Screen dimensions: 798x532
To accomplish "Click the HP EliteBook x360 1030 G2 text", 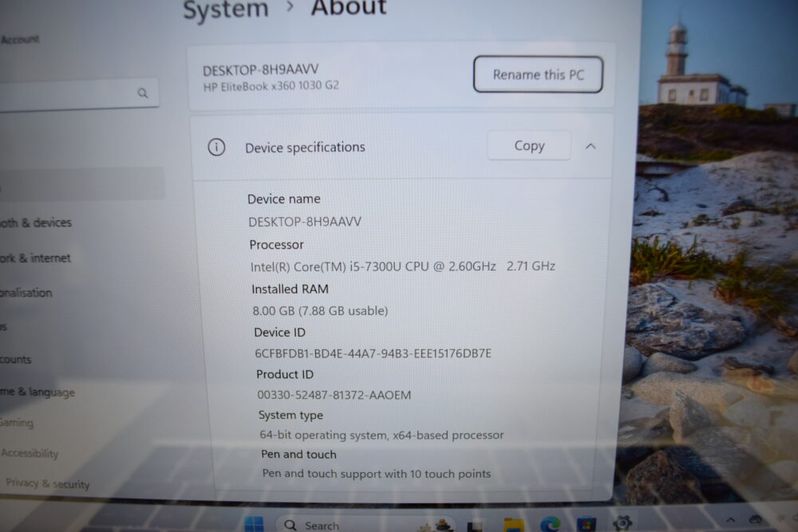I will point(271,86).
